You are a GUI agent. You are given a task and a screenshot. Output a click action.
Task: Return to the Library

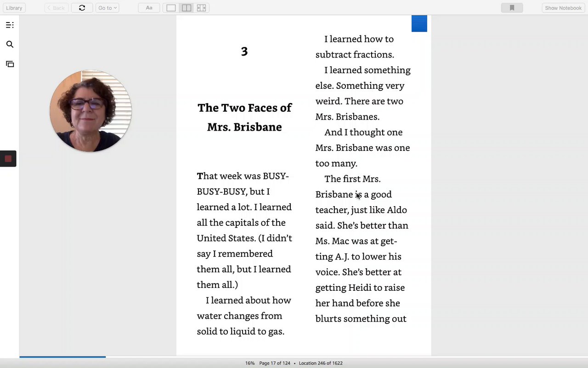point(14,8)
